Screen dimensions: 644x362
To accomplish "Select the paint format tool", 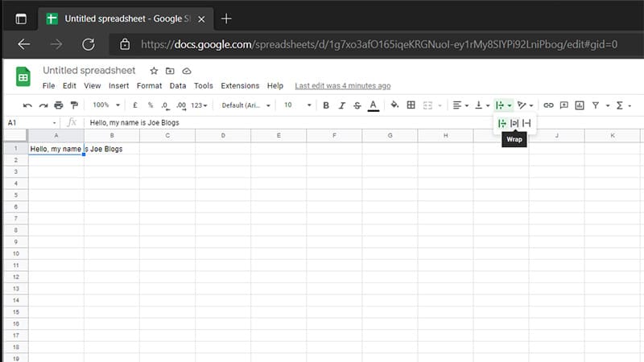I will pos(74,105).
